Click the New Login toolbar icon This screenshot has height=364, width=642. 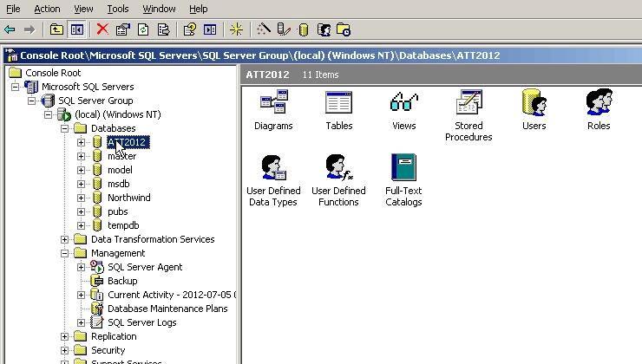point(324,29)
